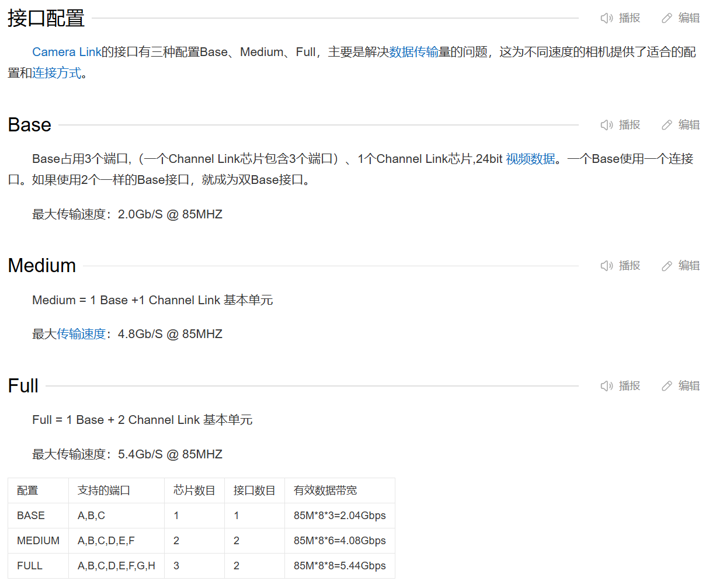
Task: Open the Camera Link hyperlink
Action: [67, 52]
